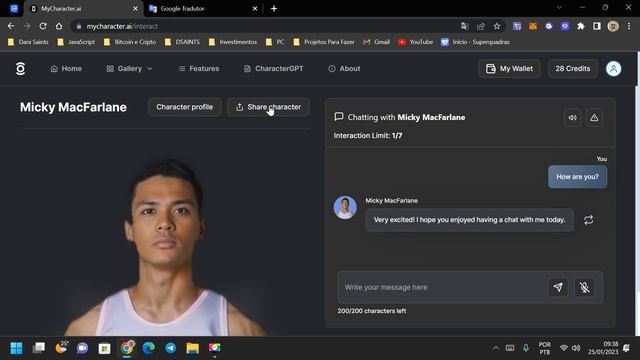
Task: Bookmark this page with star icon
Action: pyautogui.click(x=497, y=27)
